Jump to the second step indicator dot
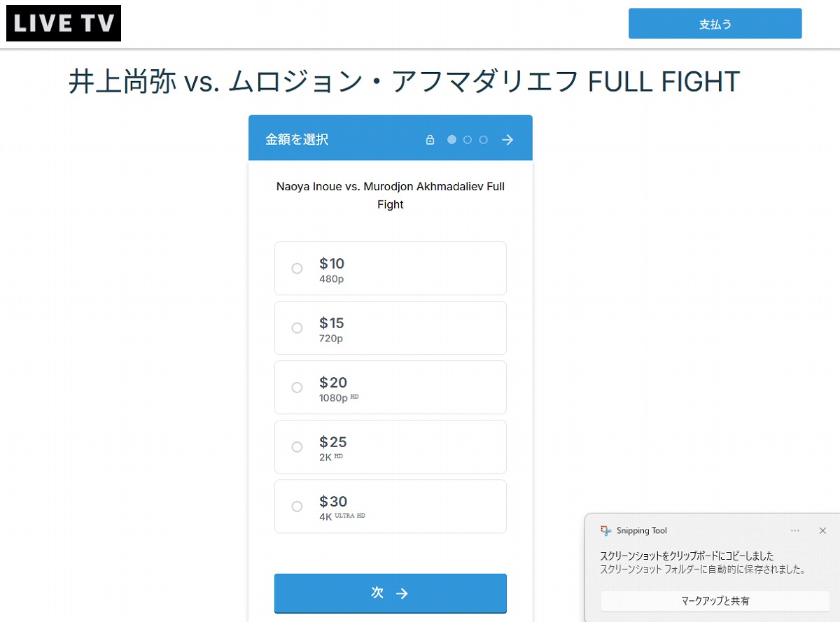 tap(468, 140)
